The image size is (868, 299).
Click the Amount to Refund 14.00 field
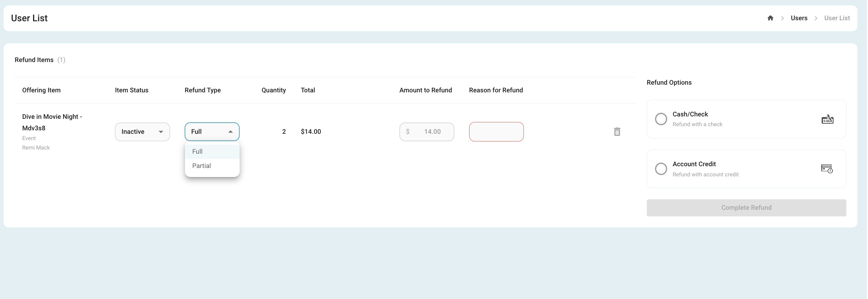[x=426, y=132]
